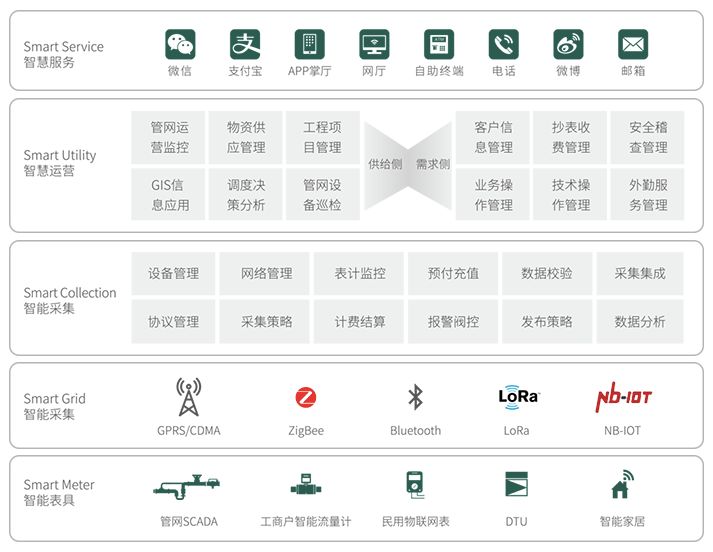Click the 安全稽查管理 tile
Screen dimensions: 713x552
coord(648,137)
